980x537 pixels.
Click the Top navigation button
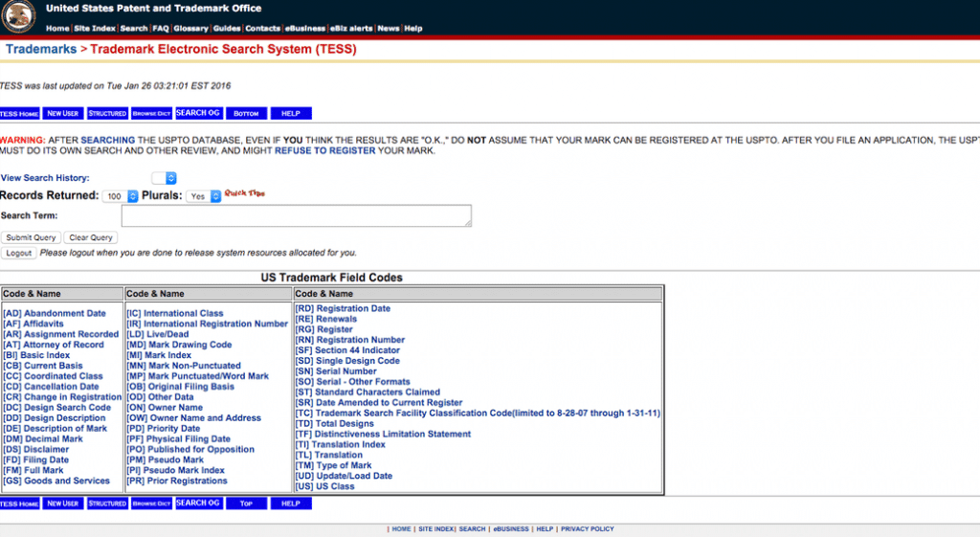(x=246, y=503)
